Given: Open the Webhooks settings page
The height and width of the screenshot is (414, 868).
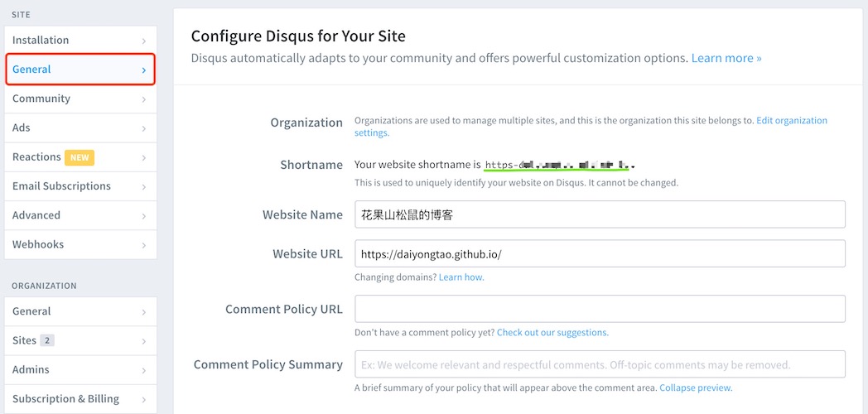Looking at the screenshot, I should click(81, 244).
